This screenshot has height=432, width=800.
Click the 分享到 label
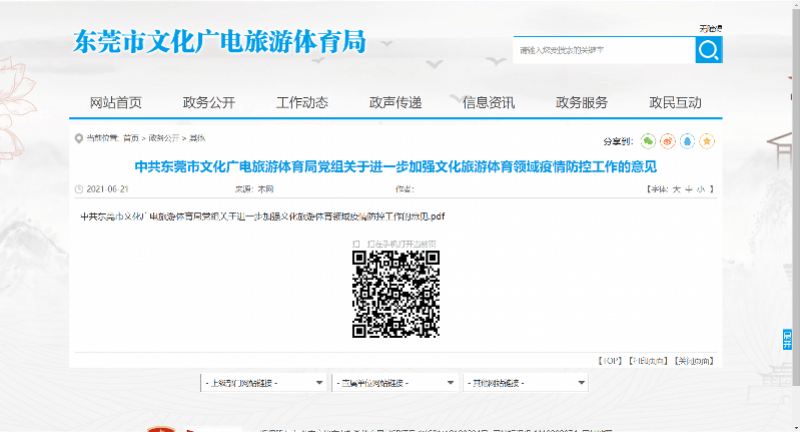(x=618, y=141)
